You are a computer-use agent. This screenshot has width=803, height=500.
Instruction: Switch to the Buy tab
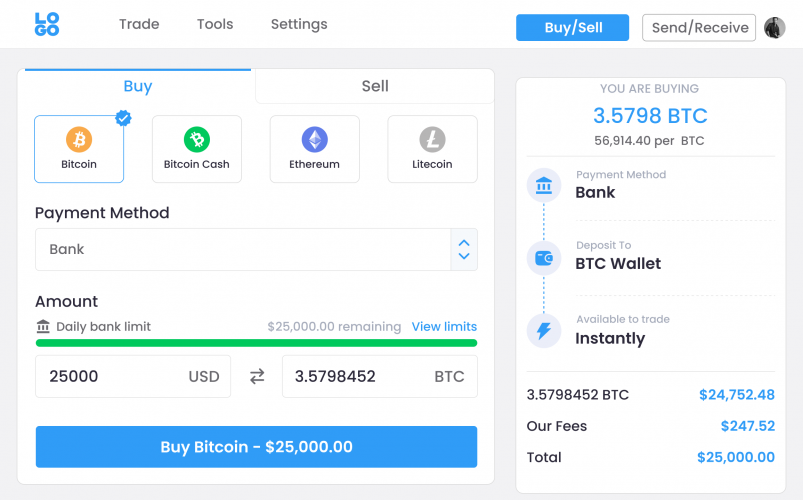coord(138,86)
